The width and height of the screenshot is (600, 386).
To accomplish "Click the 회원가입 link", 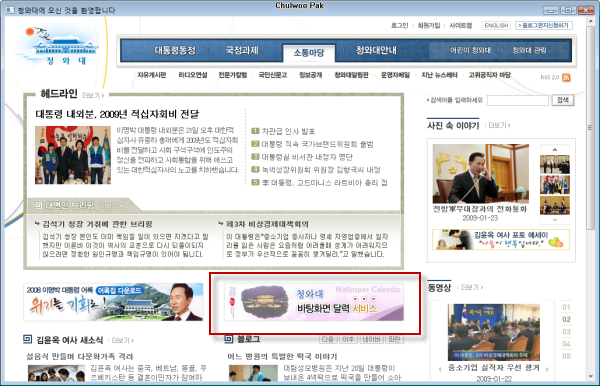I will (429, 26).
